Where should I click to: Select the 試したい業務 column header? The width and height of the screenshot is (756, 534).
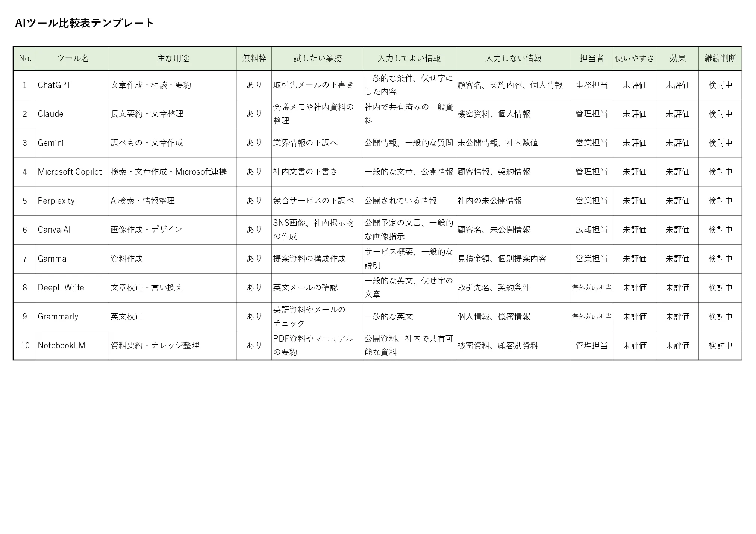[x=317, y=59]
